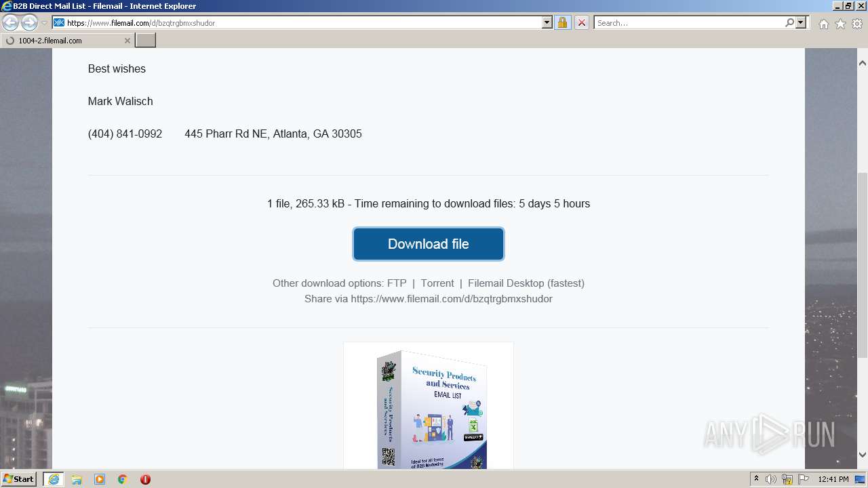
Task: Open recent pages dropdown next to Forward
Action: [44, 23]
